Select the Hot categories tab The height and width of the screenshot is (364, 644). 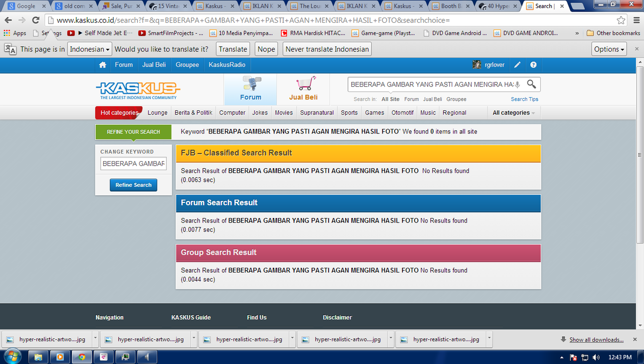(119, 113)
